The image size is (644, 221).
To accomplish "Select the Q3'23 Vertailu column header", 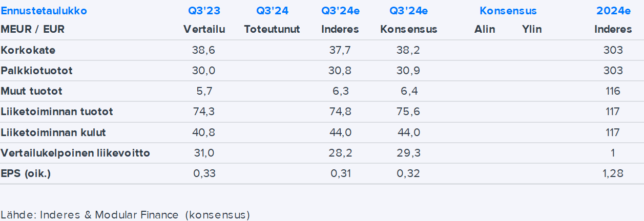I will click(204, 29).
